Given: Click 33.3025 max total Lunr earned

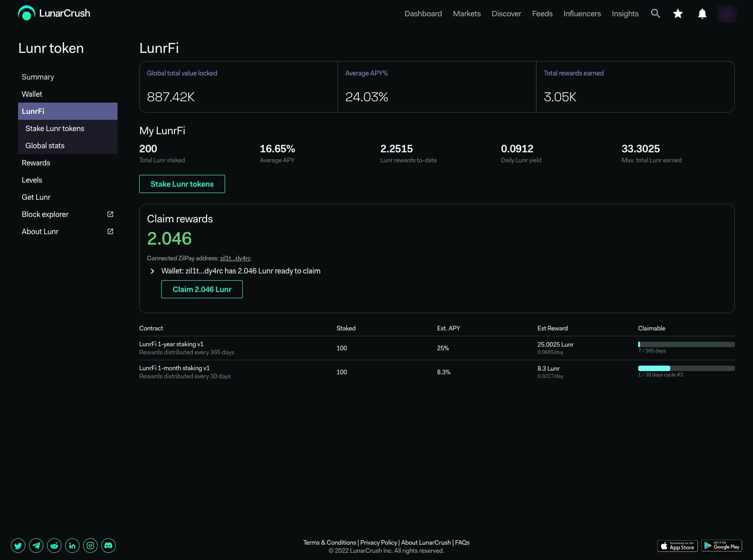Looking at the screenshot, I should click(640, 149).
